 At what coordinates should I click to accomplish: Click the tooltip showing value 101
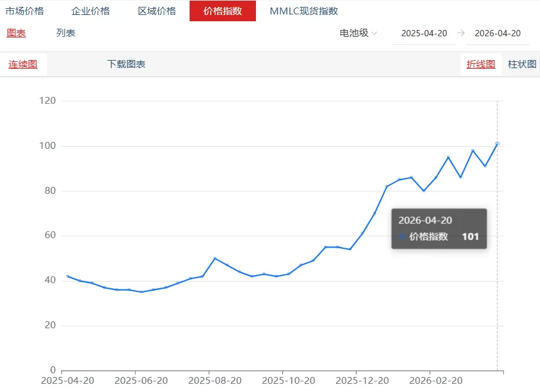(x=438, y=229)
